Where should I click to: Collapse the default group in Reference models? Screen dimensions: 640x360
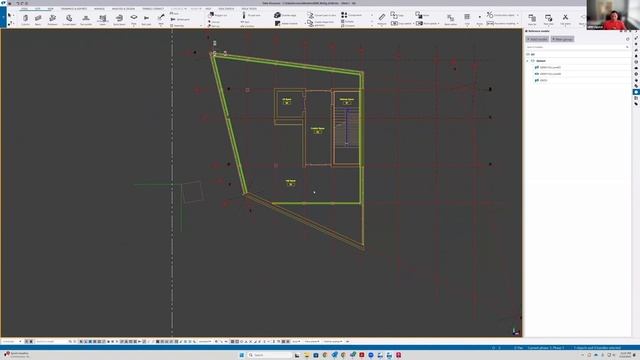[527, 61]
